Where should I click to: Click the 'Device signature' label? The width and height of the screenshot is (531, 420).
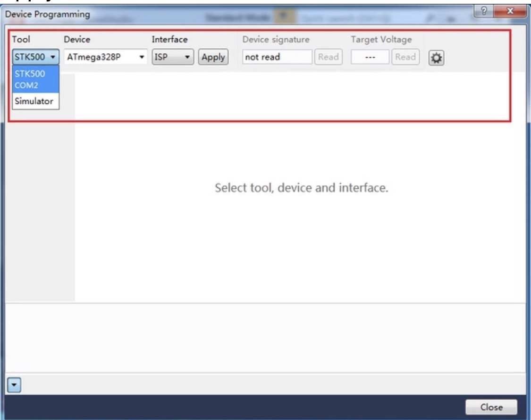[276, 40]
